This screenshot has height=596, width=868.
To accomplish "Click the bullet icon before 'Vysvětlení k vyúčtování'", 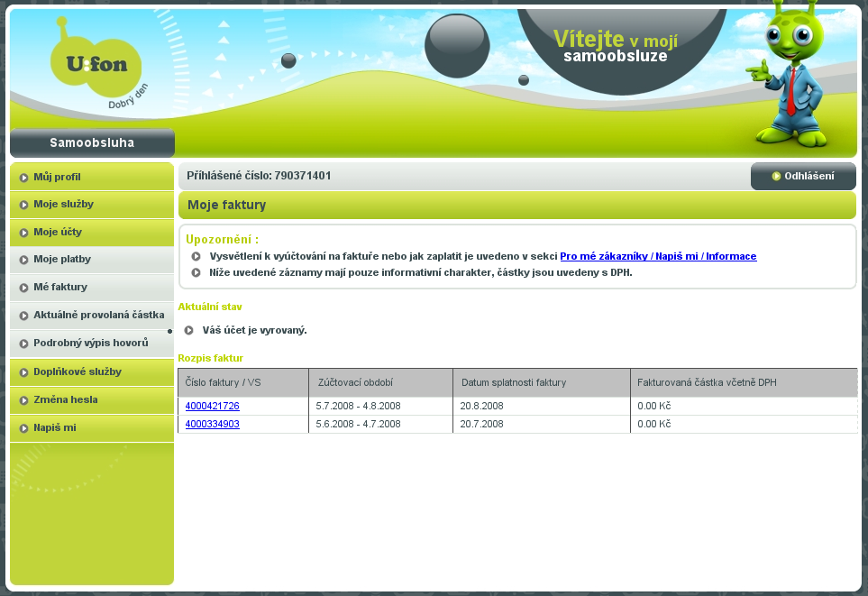I will pos(196,256).
